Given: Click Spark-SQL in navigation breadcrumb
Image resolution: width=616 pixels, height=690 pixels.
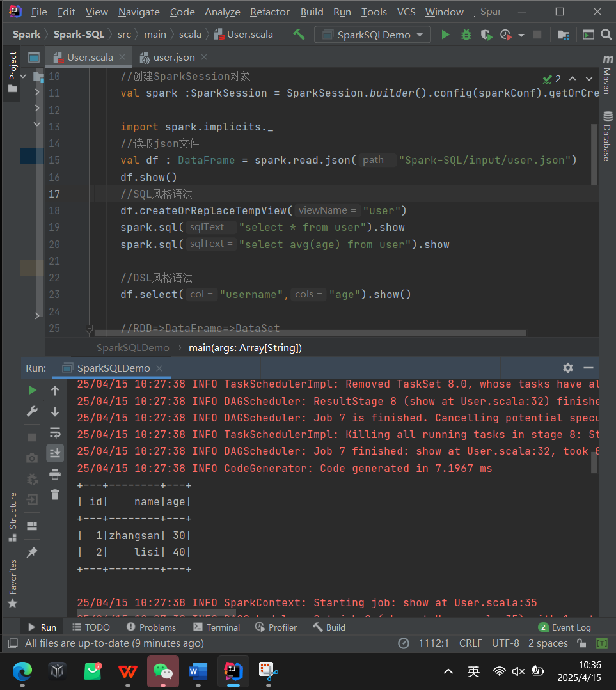Looking at the screenshot, I should (x=79, y=35).
